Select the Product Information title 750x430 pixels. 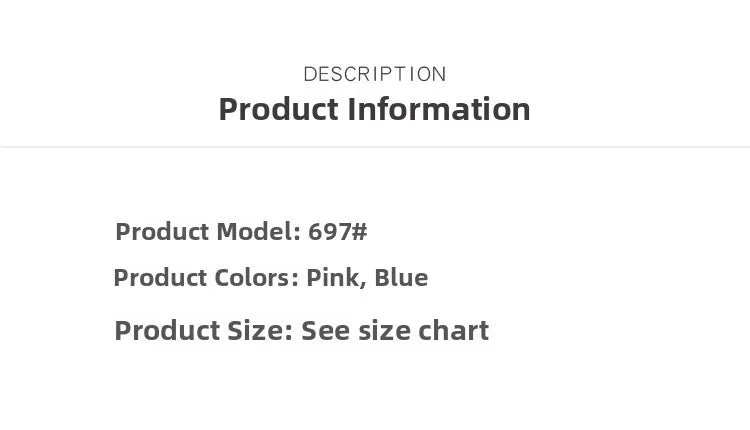point(375,109)
